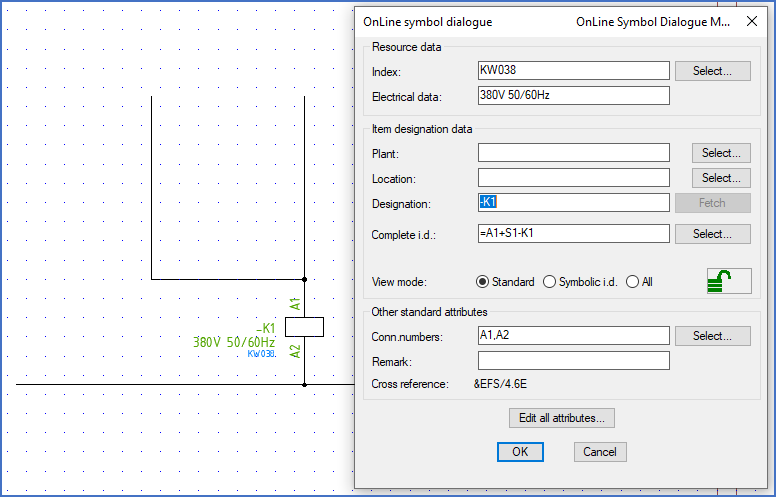Click the Index input field KW038
This screenshot has width=776, height=497.
573,71
